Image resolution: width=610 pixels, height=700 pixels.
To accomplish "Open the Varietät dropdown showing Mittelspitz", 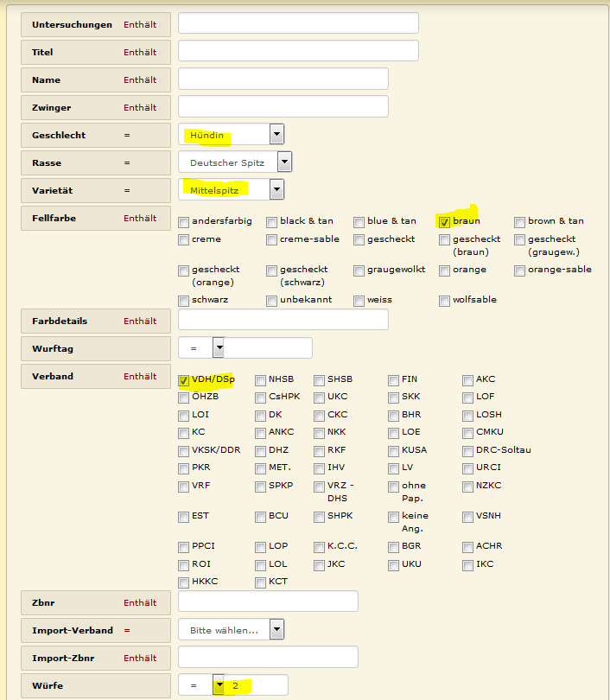I will pyautogui.click(x=276, y=189).
